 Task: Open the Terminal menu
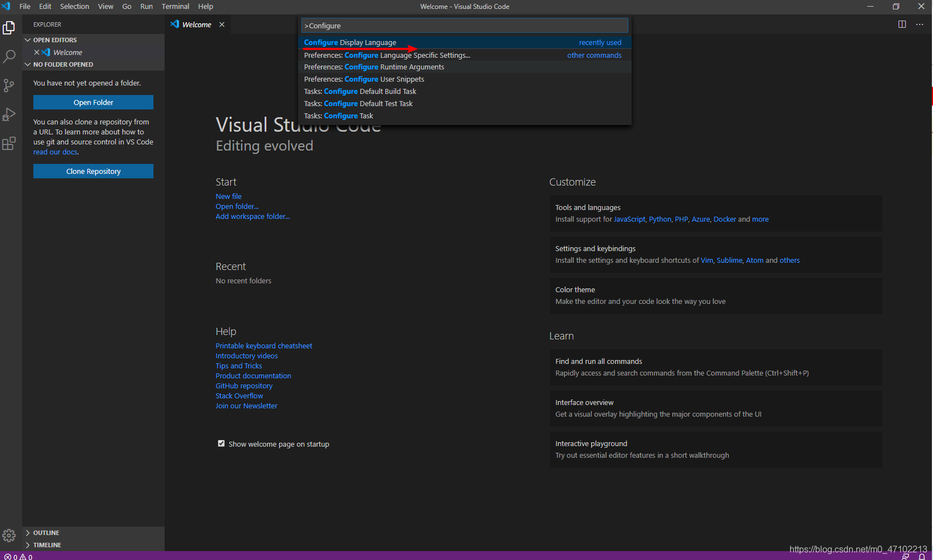point(175,6)
